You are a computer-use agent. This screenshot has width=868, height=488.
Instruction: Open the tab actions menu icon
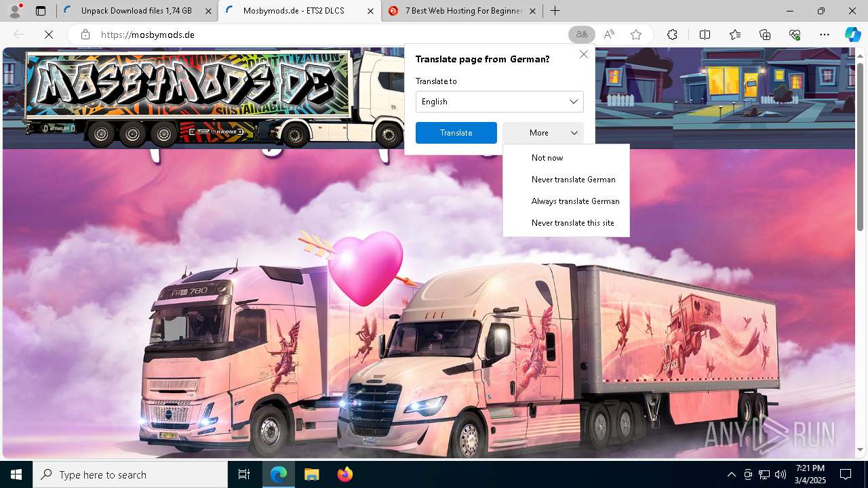[41, 11]
